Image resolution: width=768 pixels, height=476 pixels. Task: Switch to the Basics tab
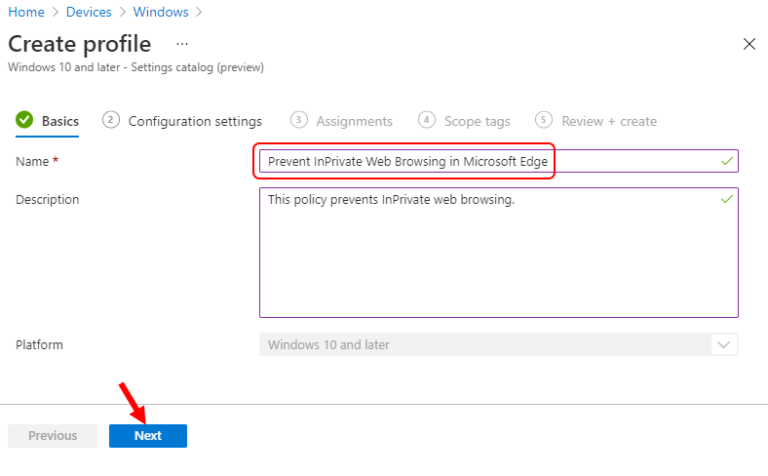[x=60, y=121]
